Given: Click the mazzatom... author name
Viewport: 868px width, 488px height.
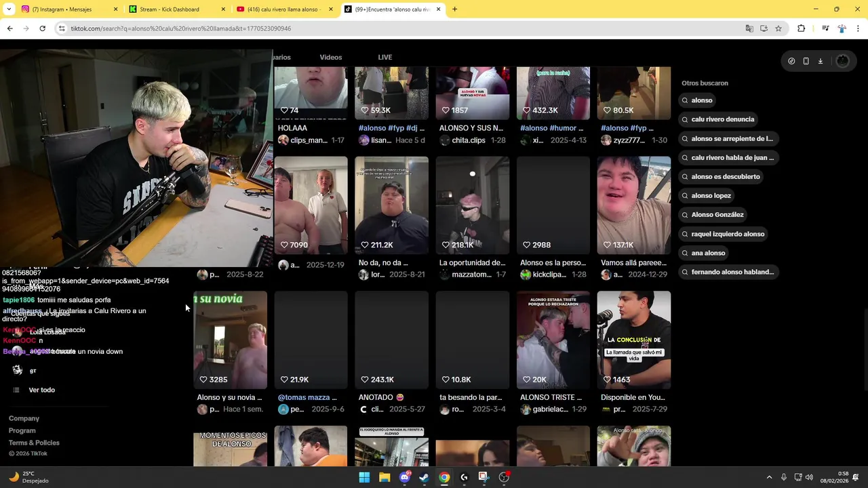Looking at the screenshot, I should (471, 274).
